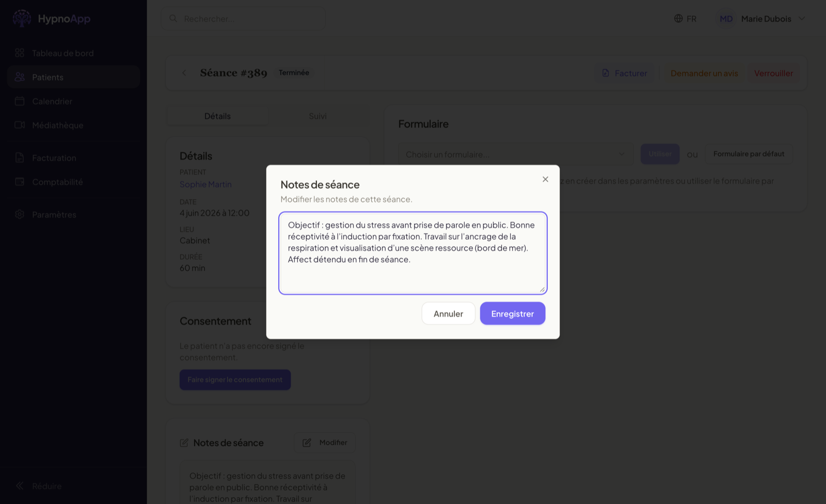Open the FR language selector
This screenshot has width=826, height=504.
tap(686, 19)
